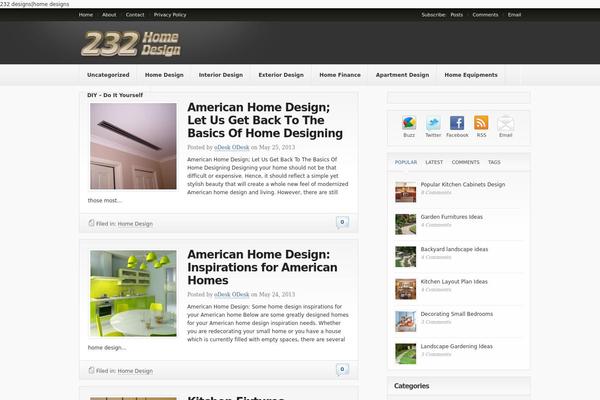
Task: Subscribe to Comments feed
Action: (x=485, y=15)
